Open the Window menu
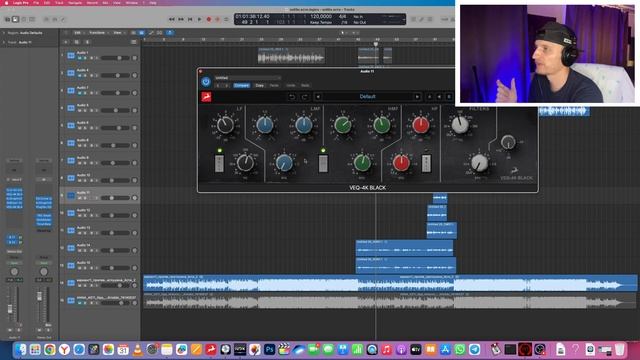The image size is (640, 360). [x=131, y=2]
